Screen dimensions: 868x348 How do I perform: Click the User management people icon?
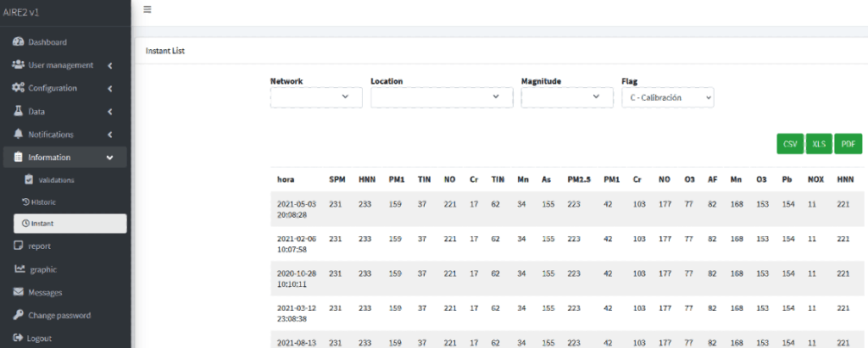click(x=19, y=65)
